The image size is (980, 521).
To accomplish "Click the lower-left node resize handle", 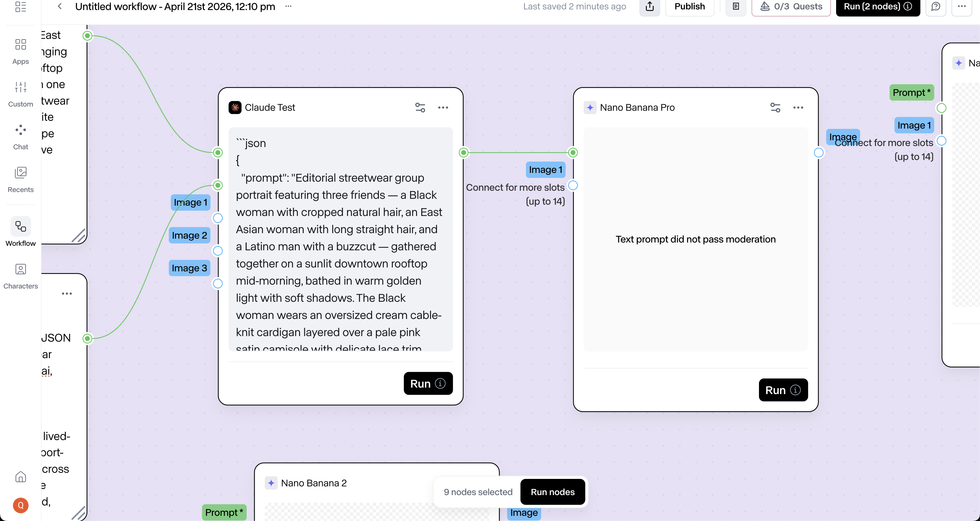I will (79, 513).
